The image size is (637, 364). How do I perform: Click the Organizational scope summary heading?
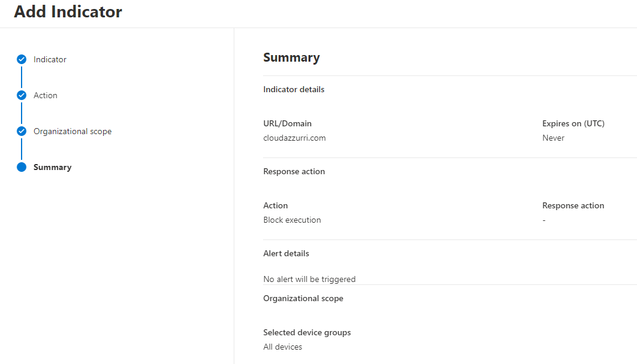click(x=303, y=298)
